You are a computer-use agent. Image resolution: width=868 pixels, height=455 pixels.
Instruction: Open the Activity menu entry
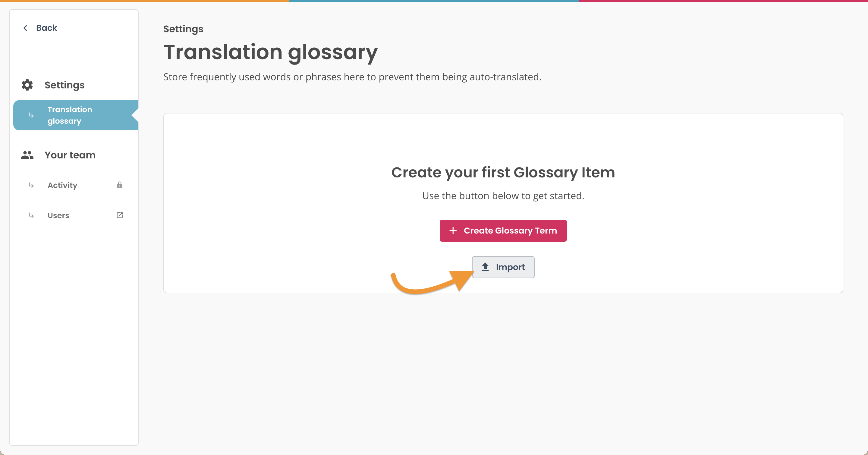tap(62, 185)
